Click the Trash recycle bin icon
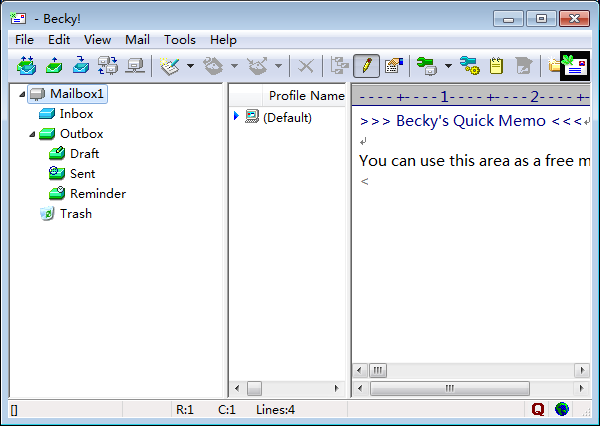600x426 pixels. click(x=47, y=214)
